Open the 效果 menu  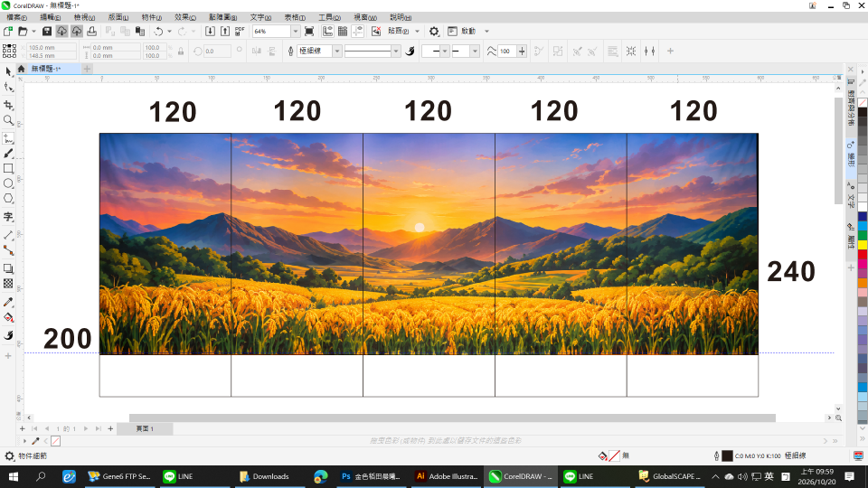184,17
